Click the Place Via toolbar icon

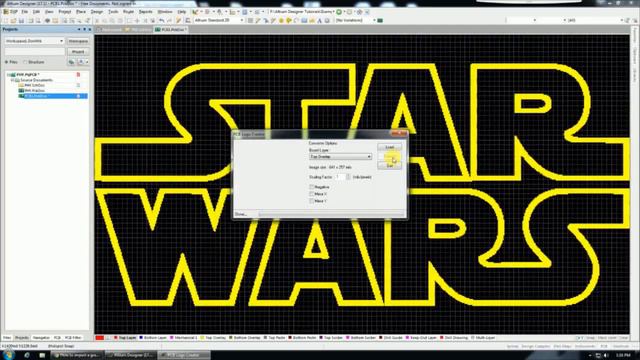(289, 20)
